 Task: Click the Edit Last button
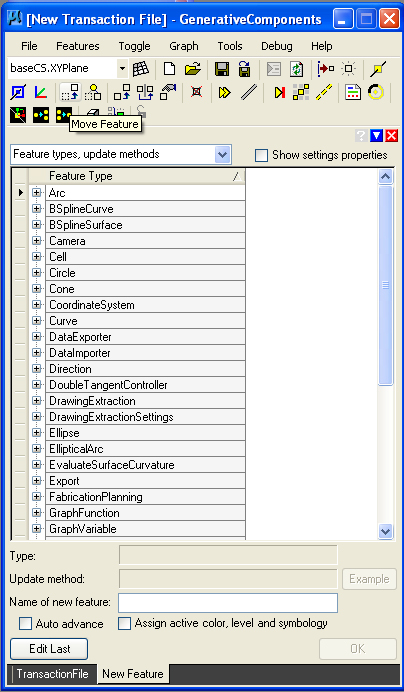[49, 649]
